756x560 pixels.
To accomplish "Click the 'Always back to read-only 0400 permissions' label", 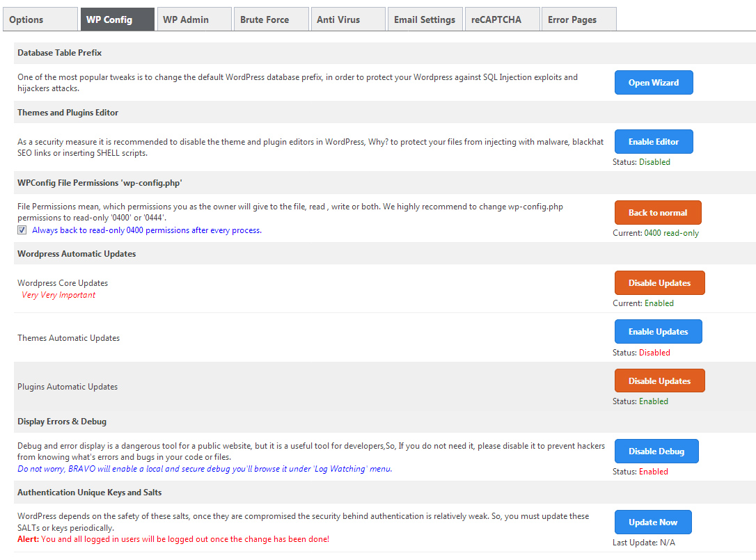I will pyautogui.click(x=147, y=230).
